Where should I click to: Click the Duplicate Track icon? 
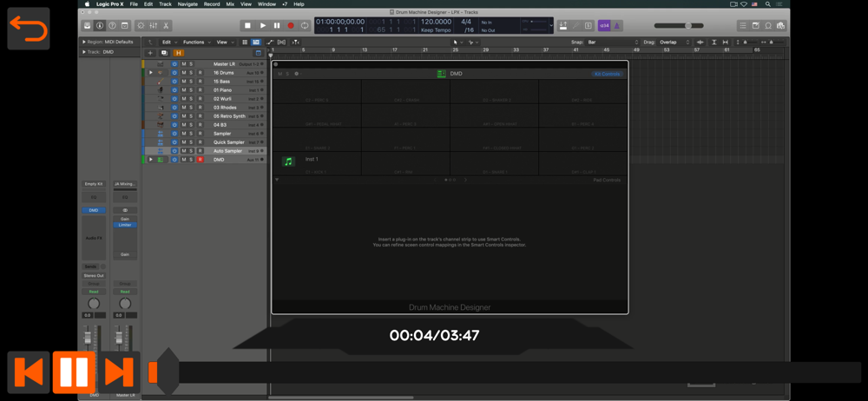[164, 53]
